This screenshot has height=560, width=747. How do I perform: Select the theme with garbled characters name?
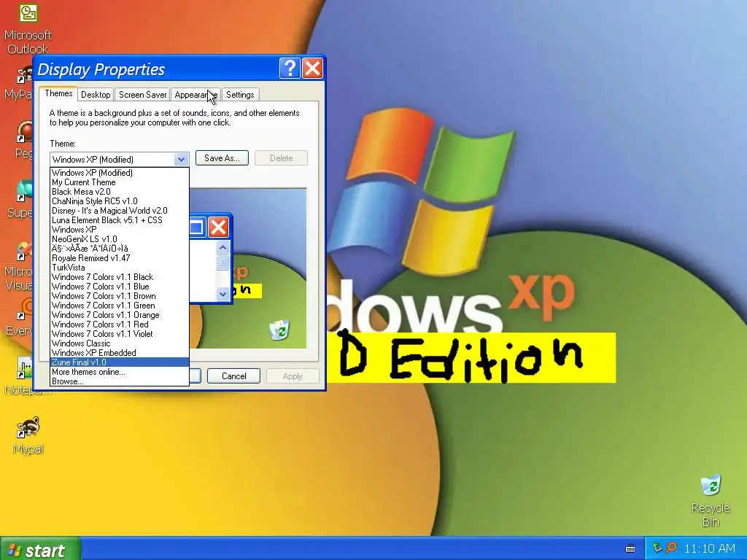[120, 249]
